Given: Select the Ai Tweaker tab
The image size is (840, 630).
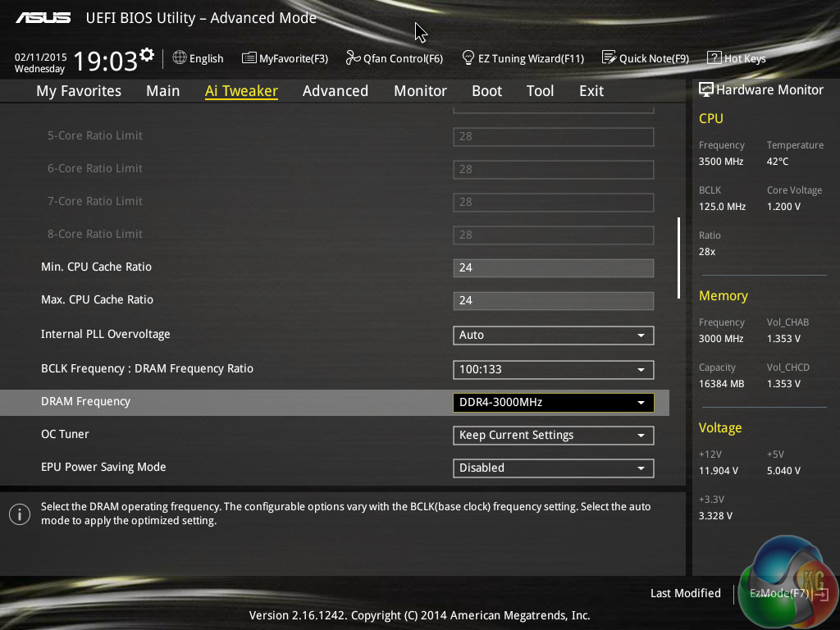Looking at the screenshot, I should [241, 91].
